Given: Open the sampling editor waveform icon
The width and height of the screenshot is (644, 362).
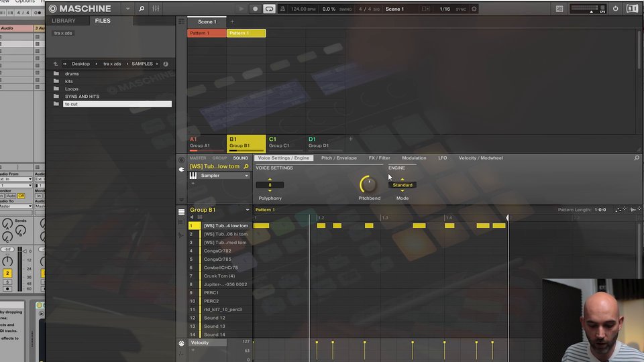Looking at the screenshot, I should (181, 235).
